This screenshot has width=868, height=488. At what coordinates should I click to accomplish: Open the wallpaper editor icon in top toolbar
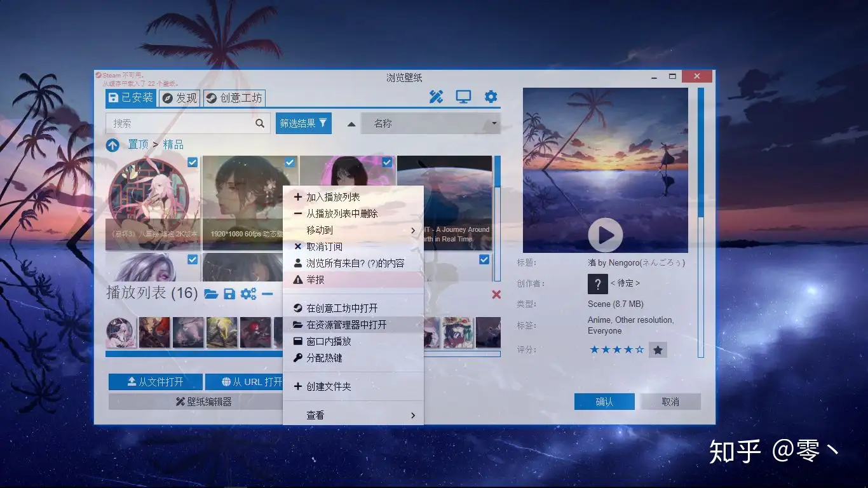[436, 97]
